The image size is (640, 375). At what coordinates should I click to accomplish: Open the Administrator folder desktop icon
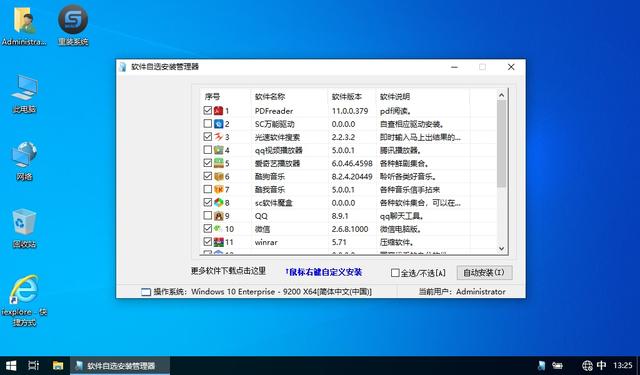point(24,25)
